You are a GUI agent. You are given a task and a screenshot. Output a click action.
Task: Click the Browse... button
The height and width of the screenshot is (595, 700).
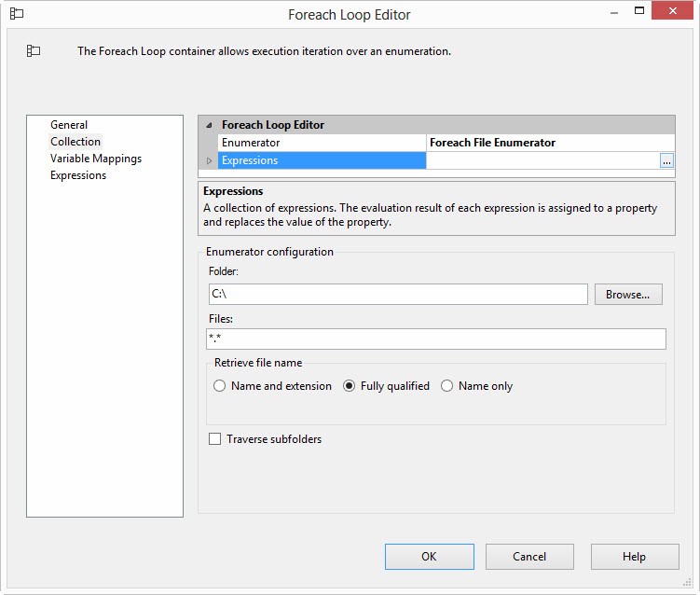click(627, 294)
